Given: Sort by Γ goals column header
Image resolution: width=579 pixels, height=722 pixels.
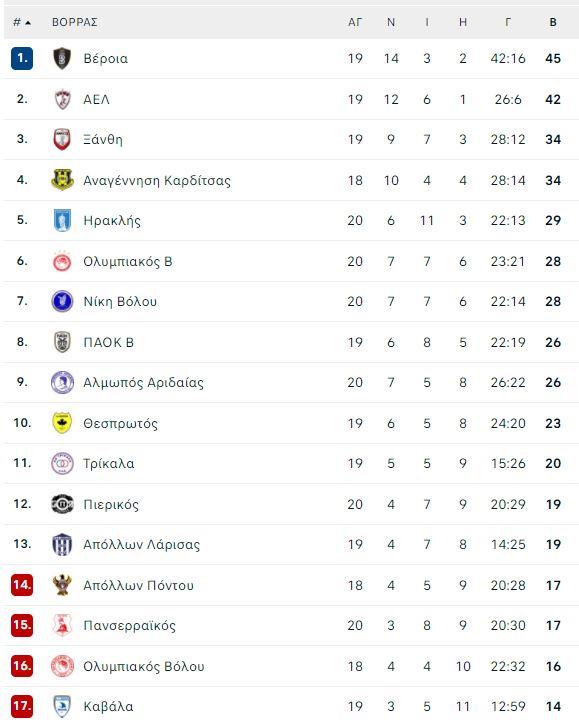Looking at the screenshot, I should [508, 22].
